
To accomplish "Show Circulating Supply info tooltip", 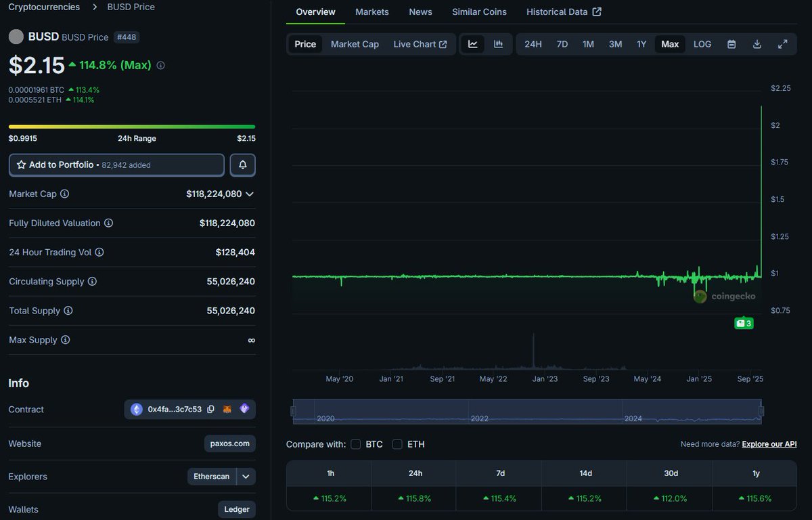I will [x=92, y=281].
